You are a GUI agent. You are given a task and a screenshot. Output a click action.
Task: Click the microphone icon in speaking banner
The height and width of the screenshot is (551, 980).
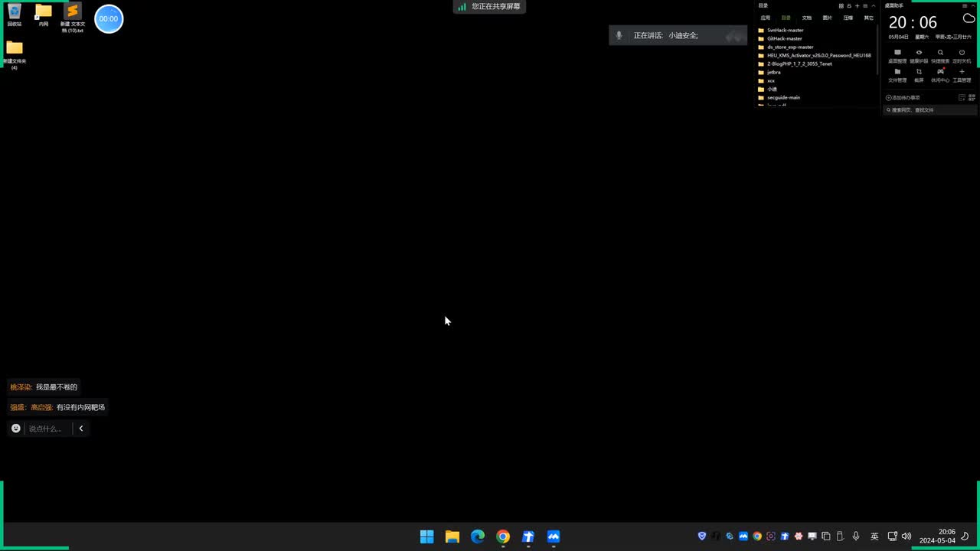point(619,35)
